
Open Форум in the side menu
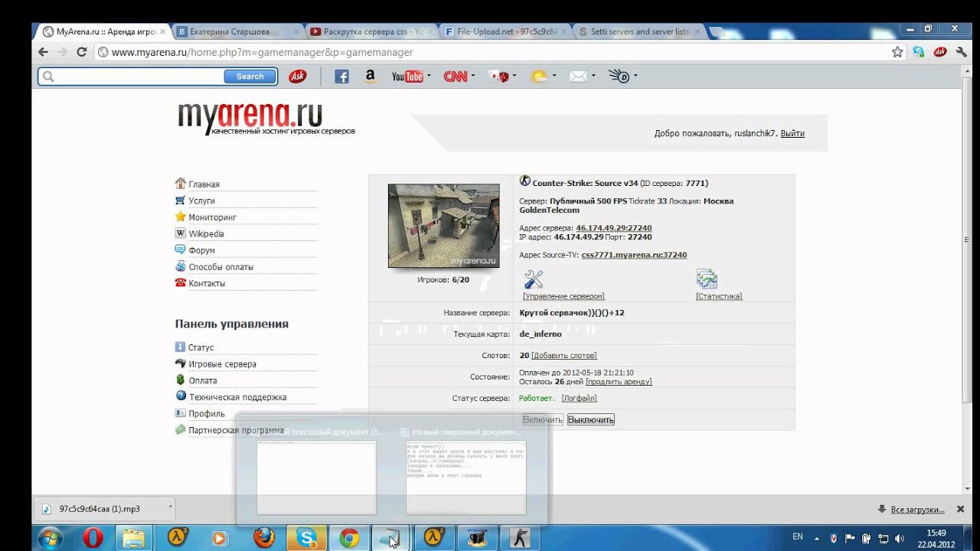coord(201,250)
